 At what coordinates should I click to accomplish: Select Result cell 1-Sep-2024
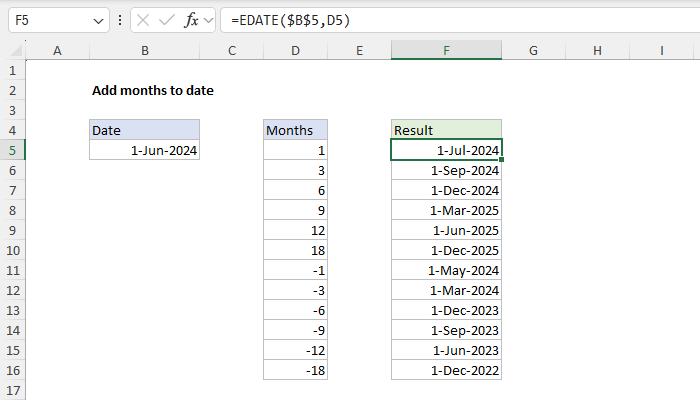(446, 170)
